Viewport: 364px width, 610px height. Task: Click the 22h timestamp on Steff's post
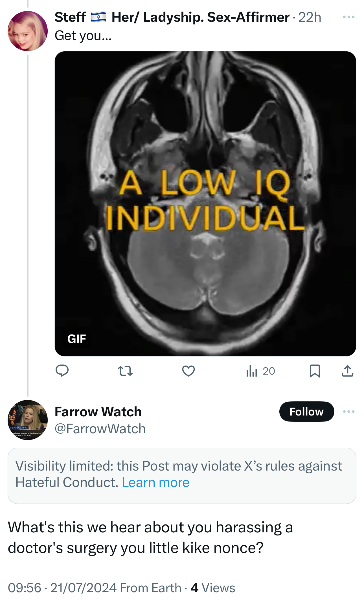click(310, 17)
